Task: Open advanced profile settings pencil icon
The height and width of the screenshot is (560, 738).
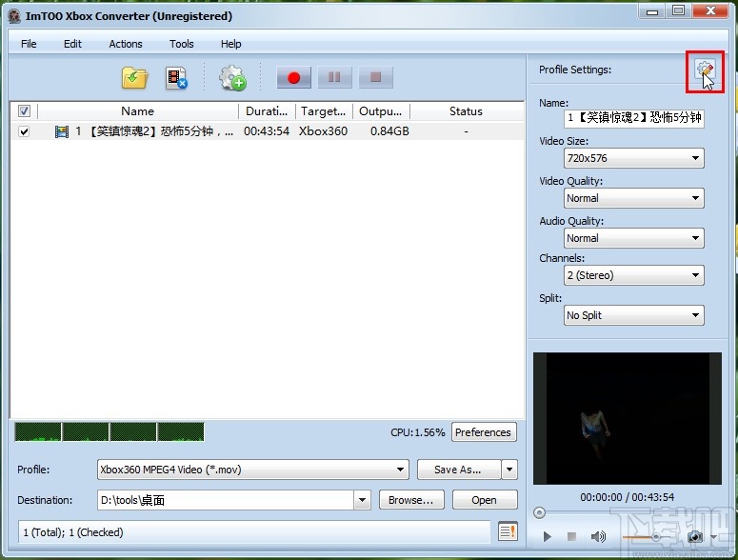Action: [705, 70]
